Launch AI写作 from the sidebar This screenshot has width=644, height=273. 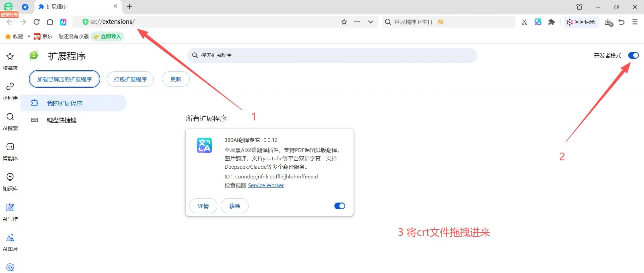(x=10, y=211)
